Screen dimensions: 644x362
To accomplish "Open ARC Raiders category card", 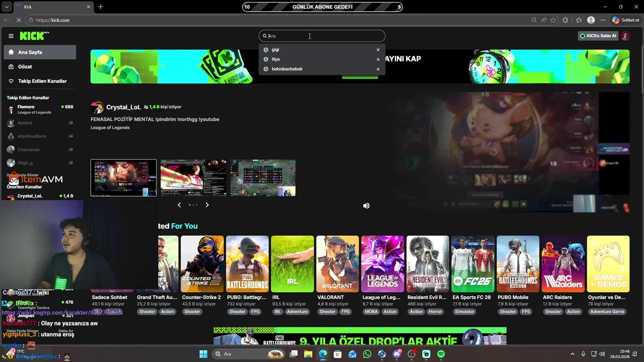I will 563,264.
